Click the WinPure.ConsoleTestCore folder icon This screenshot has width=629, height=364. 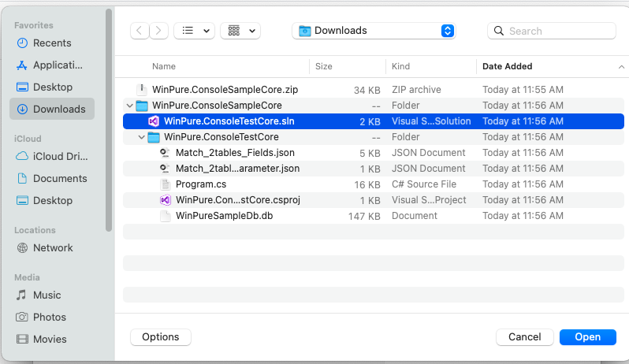tap(154, 137)
